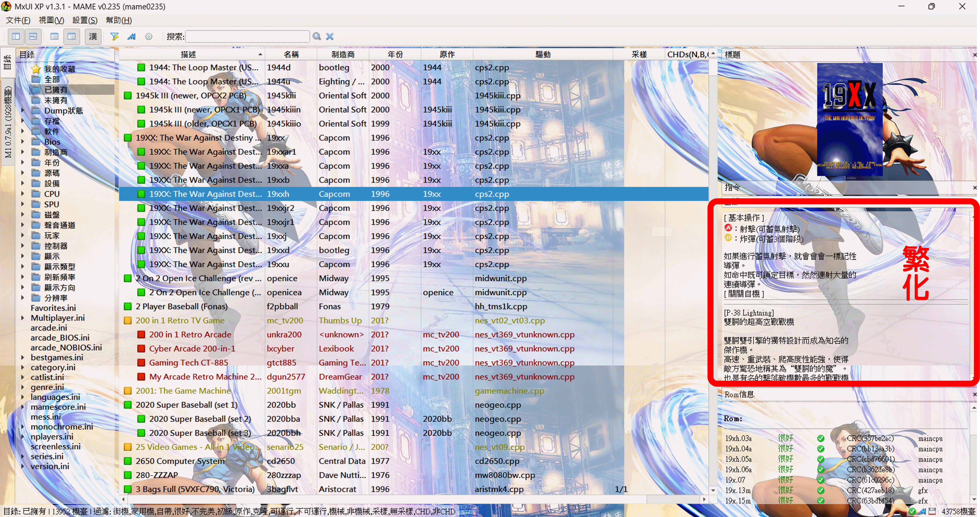The height and width of the screenshot is (517, 980).
Task: Close the 標題 panel with its X
Action: click(975, 55)
